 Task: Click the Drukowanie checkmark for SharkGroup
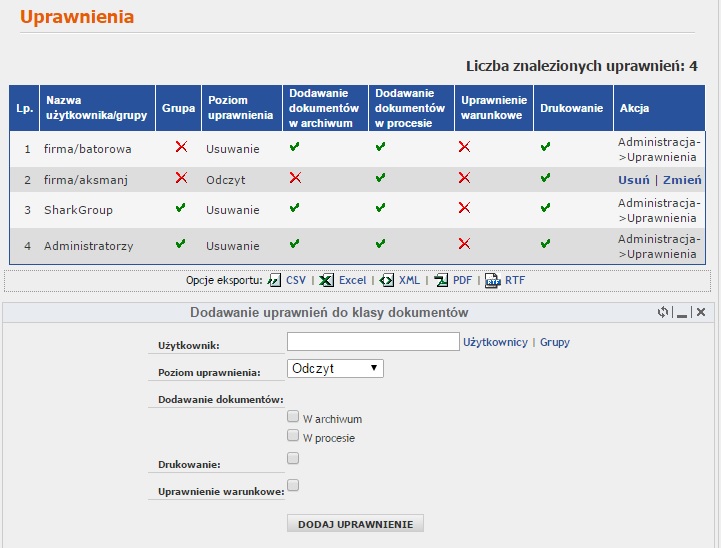pos(545,207)
